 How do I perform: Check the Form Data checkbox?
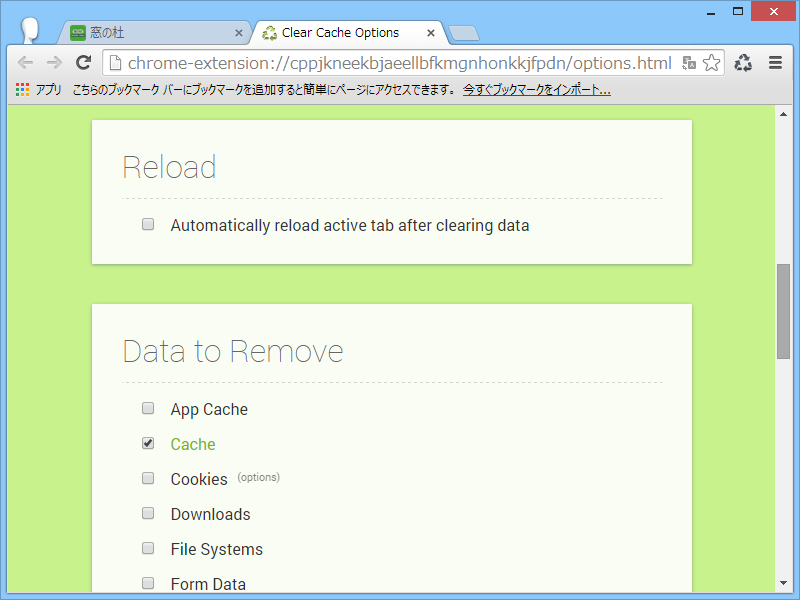tap(148, 583)
